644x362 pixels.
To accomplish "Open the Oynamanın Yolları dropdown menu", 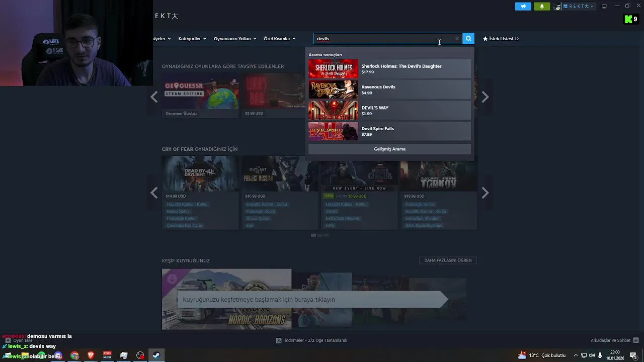I will click(x=235, y=39).
